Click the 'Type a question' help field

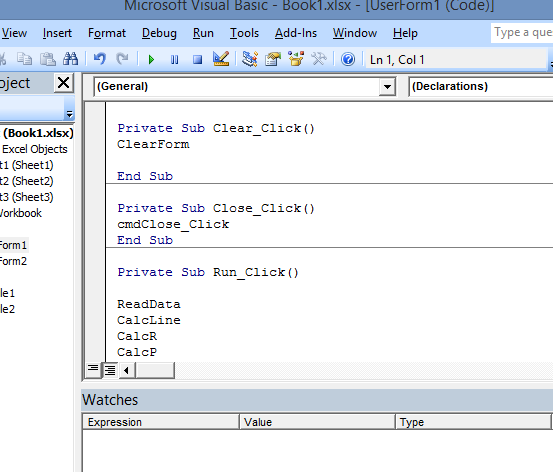(x=522, y=33)
